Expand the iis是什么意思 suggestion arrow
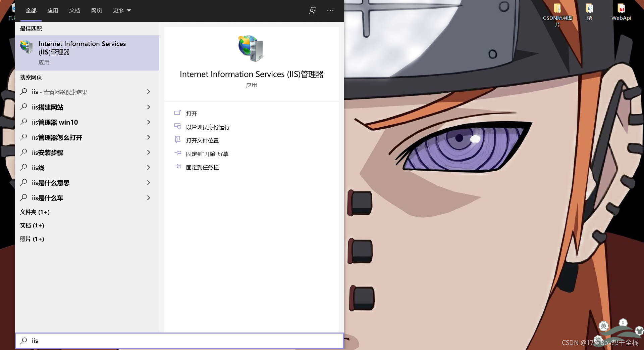The width and height of the screenshot is (644, 350). pos(149,182)
